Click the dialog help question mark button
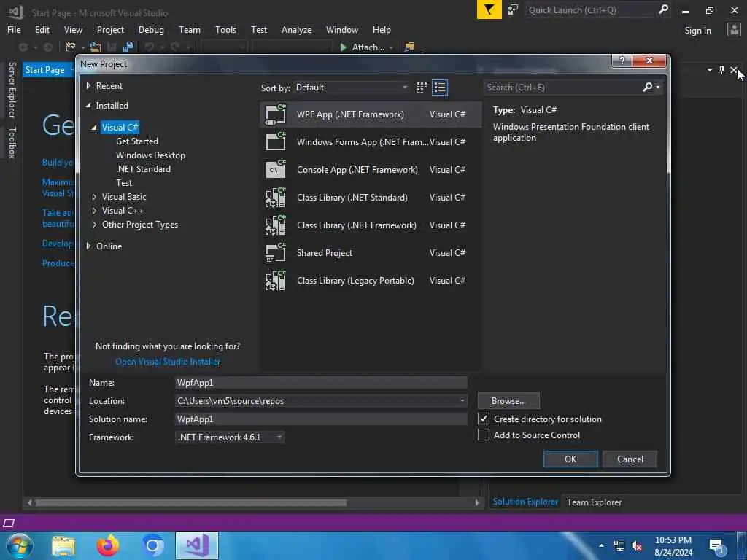 (622, 61)
